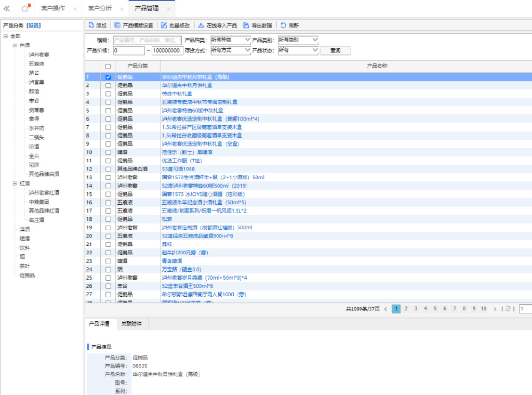Uncheck the checkbox for row 1
This screenshot has height=395, width=532.
click(108, 77)
